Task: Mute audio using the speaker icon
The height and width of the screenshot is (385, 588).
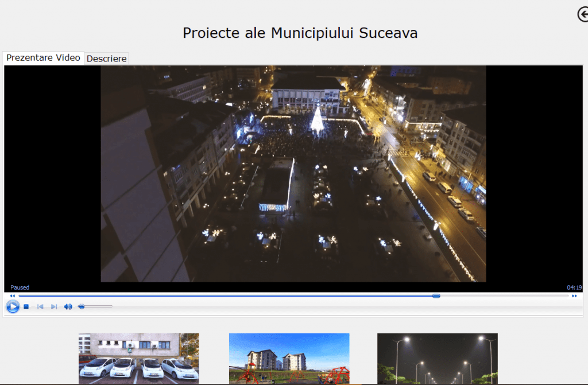Action: 68,306
